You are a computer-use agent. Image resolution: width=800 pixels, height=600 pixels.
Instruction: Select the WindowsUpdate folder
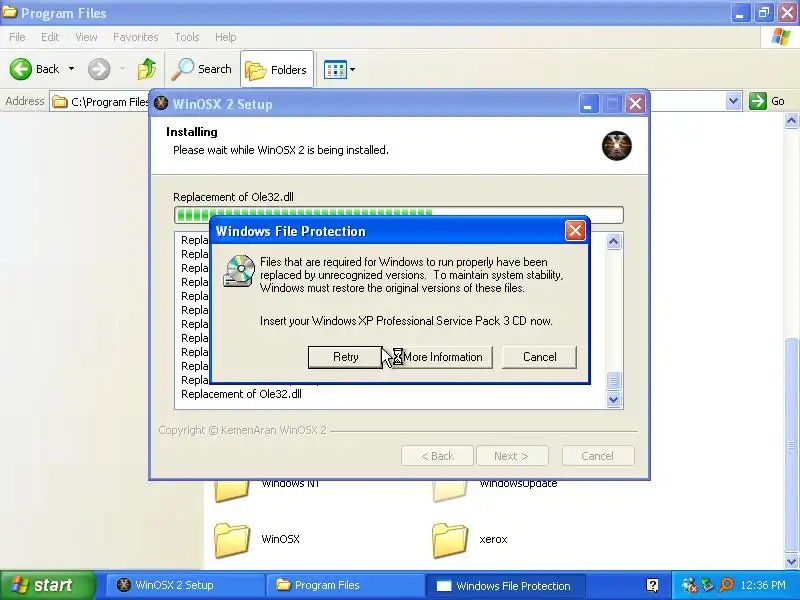pos(495,490)
